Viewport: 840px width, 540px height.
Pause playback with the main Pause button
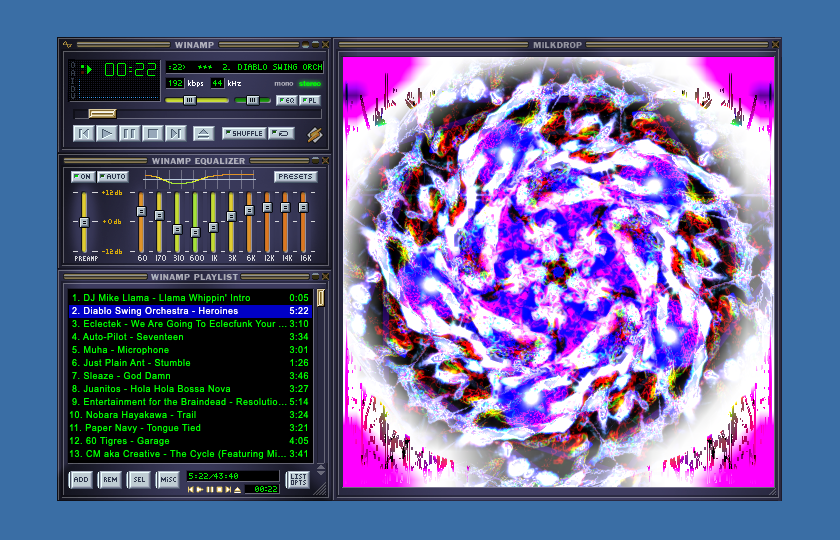tap(130, 133)
